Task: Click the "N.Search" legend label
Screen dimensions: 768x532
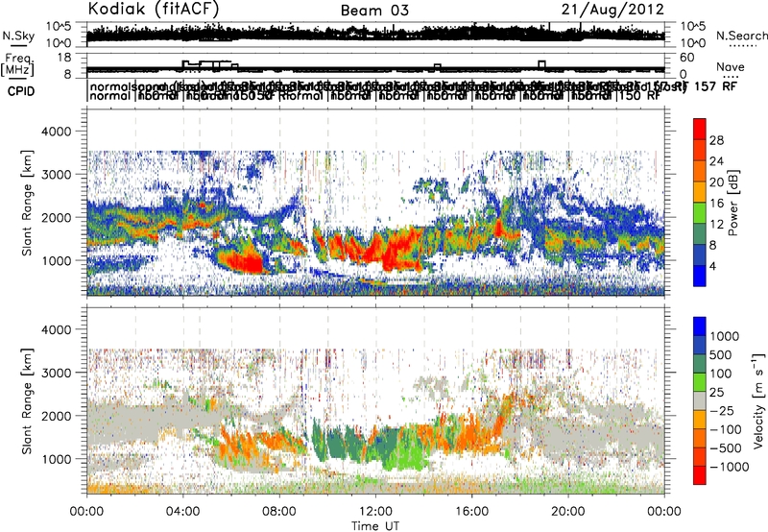Action: pos(741,36)
